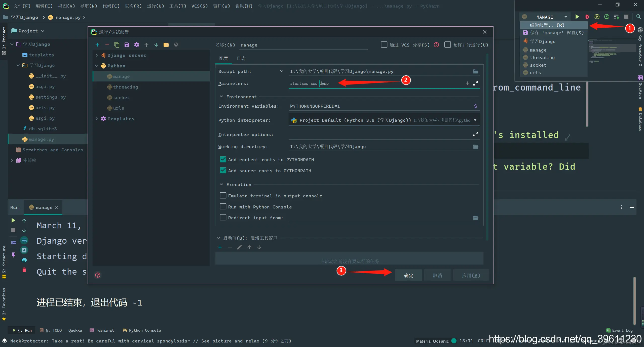Click the green Run arrow in the toolbar

coord(577,17)
